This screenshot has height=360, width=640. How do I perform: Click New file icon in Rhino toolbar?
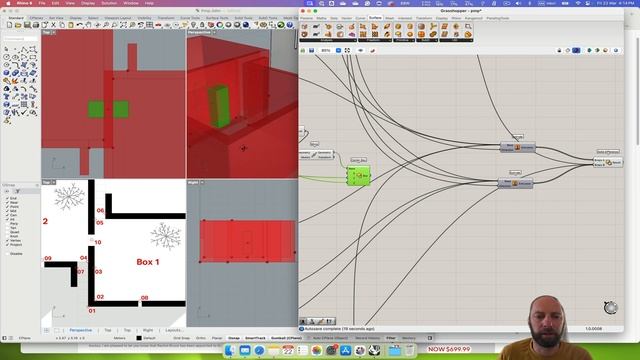(9, 25)
